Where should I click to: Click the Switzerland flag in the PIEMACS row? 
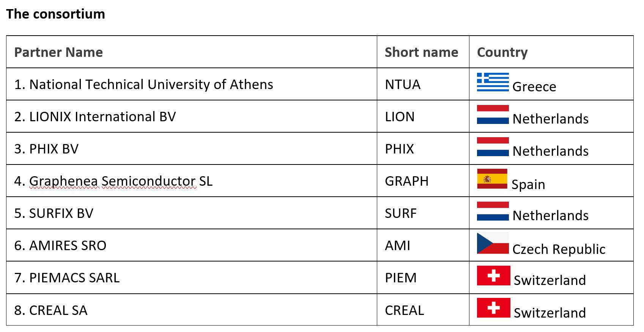pos(493,276)
